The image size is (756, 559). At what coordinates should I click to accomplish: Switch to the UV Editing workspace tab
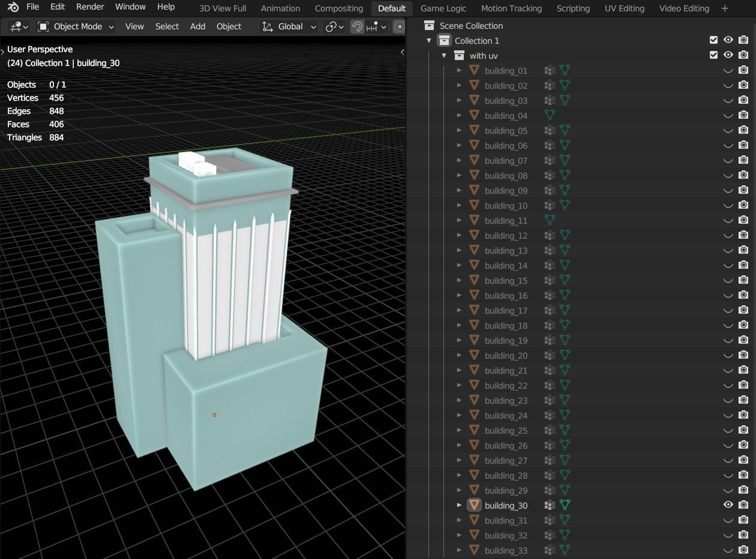(x=624, y=8)
